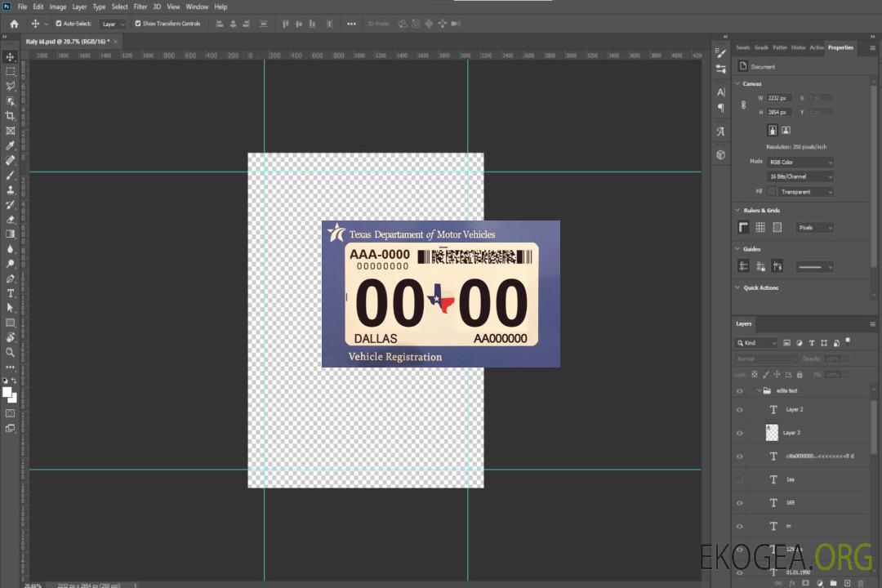Disable Show Transform Controls checkbox
The image size is (882, 588).
click(138, 24)
